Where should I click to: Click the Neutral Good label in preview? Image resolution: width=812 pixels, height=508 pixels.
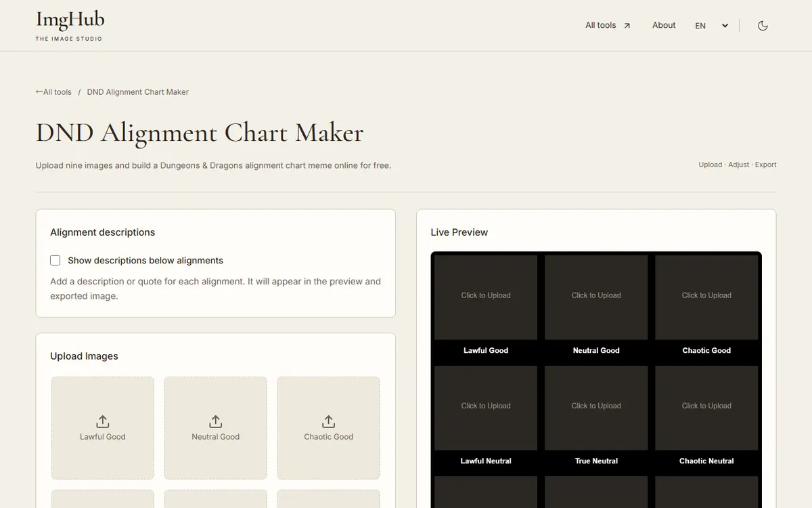coord(596,350)
